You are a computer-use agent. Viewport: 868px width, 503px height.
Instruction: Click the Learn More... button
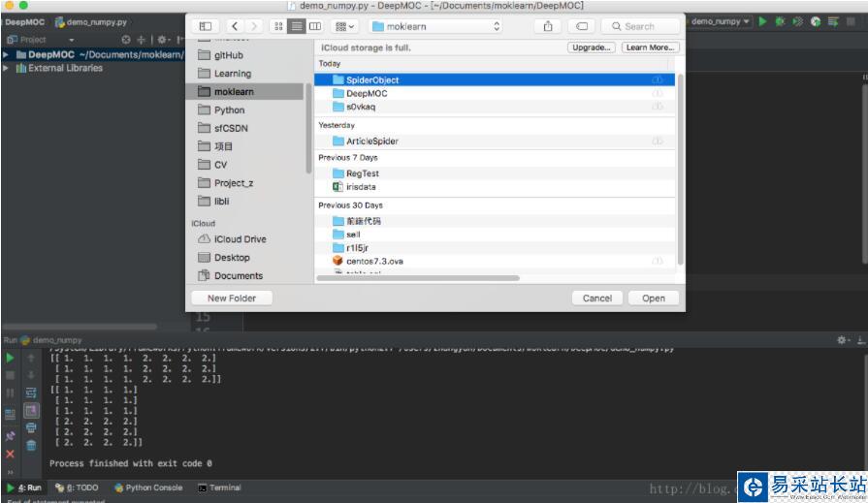coord(650,47)
